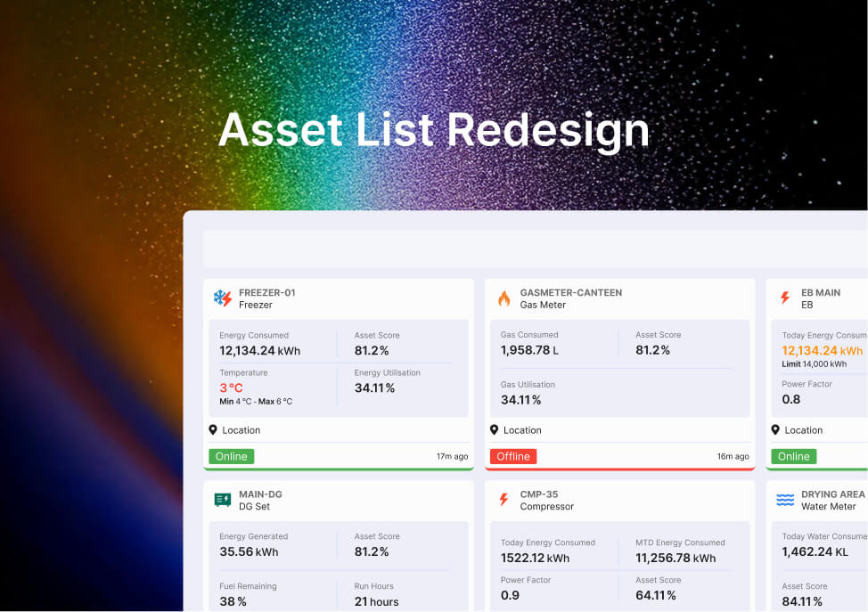This screenshot has width=868, height=612.
Task: Select the Min 4 °C - Max 6 °C range
Action: coord(256,401)
